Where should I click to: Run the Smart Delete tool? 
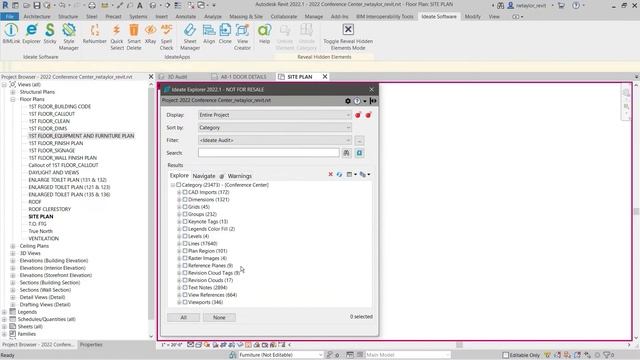[x=134, y=37]
